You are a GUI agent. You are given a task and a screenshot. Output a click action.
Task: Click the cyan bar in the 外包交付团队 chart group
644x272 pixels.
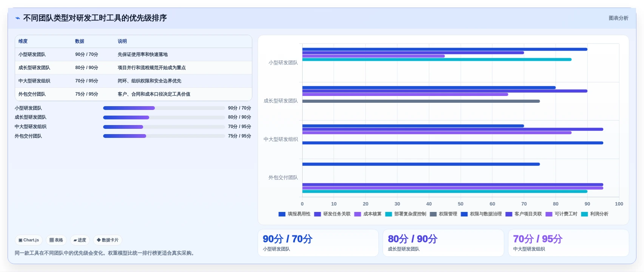coord(445,192)
